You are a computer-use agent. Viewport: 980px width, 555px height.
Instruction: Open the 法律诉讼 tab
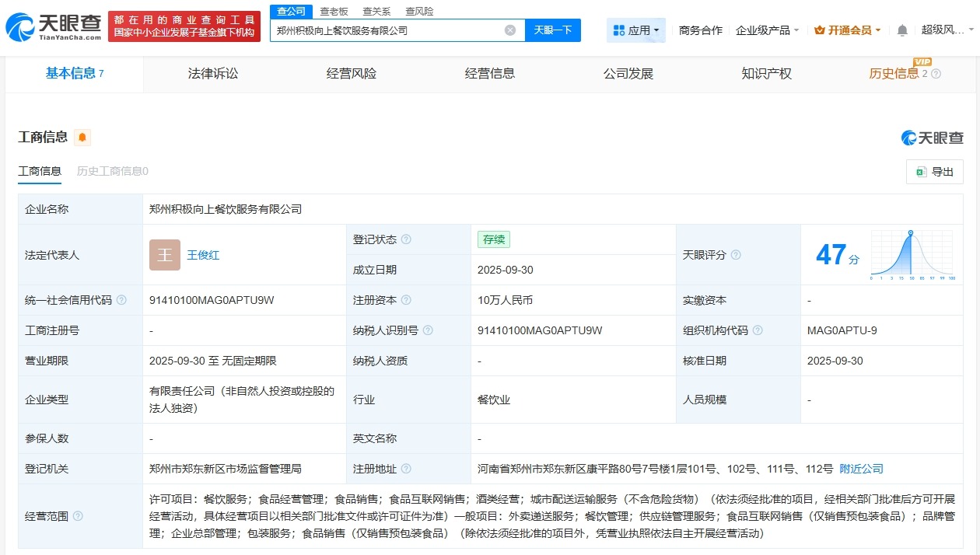[x=212, y=74]
